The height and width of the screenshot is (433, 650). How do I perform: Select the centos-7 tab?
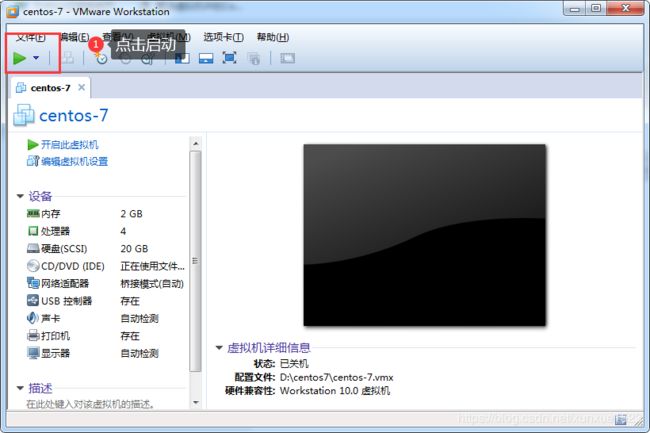[x=51, y=88]
